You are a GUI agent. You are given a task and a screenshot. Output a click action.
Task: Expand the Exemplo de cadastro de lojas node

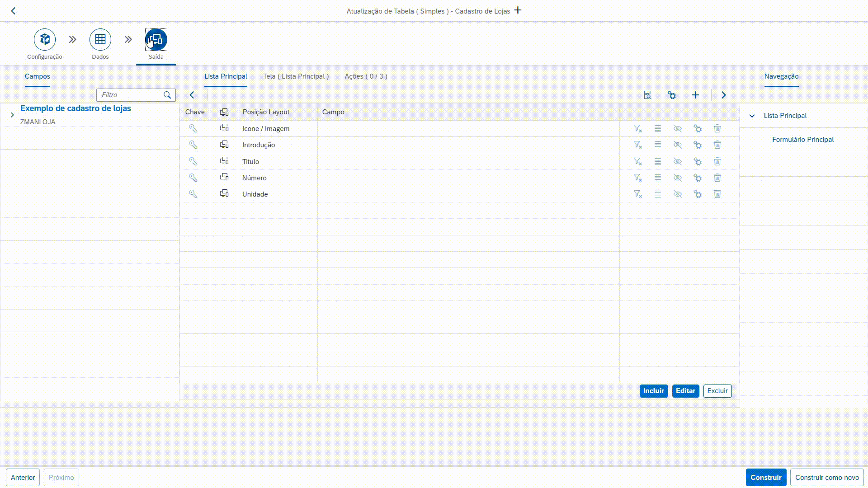[12, 115]
